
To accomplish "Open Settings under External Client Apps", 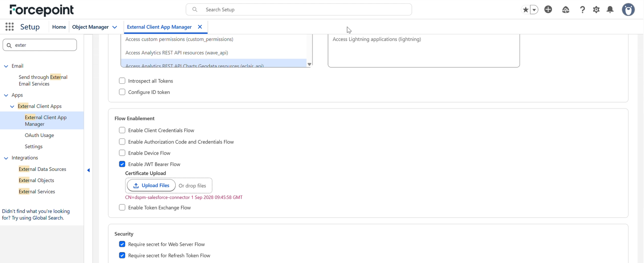I will click(34, 146).
